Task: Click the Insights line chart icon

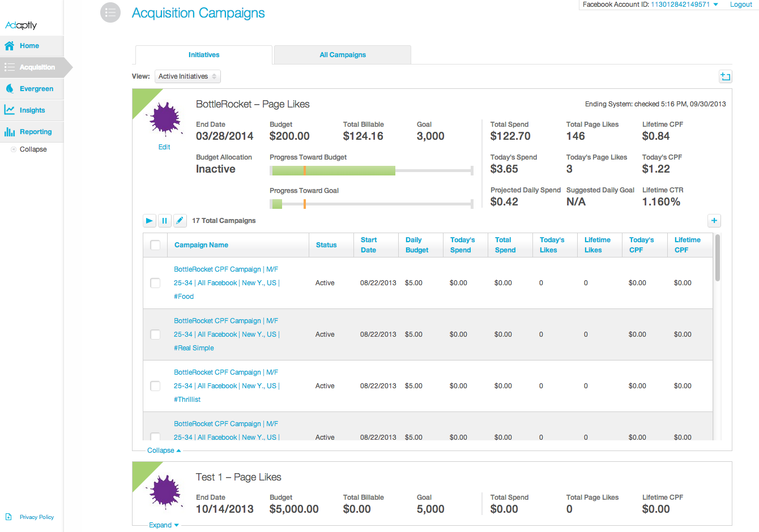Action: click(10, 110)
